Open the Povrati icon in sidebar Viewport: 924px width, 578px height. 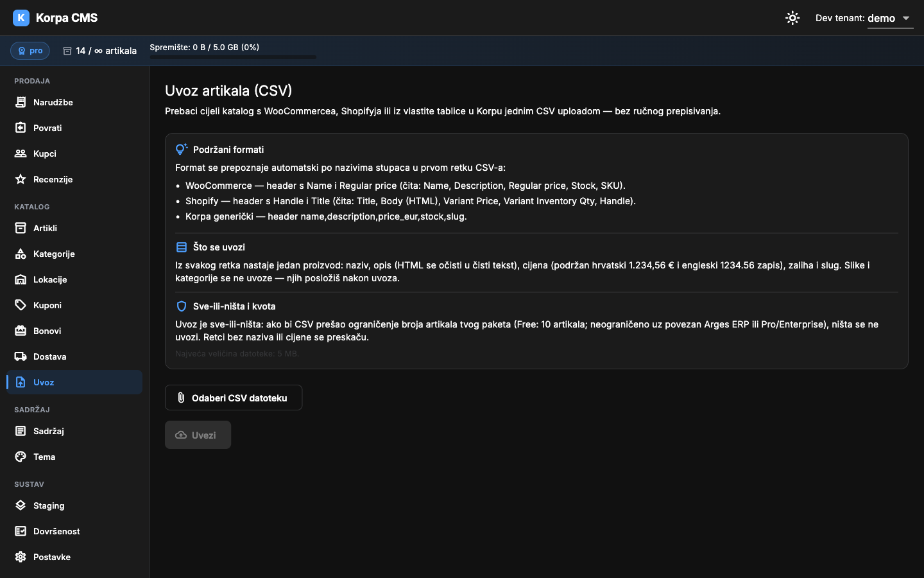coord(21,128)
